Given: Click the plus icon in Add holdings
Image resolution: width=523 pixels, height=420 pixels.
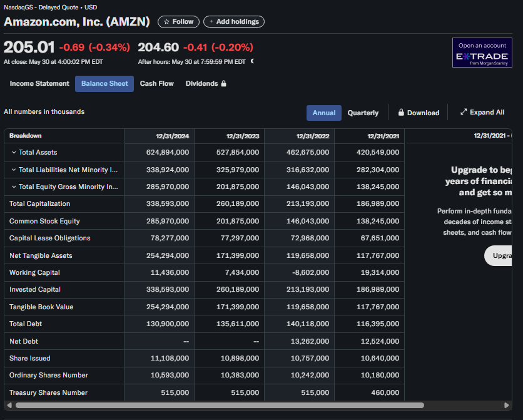Looking at the screenshot, I should point(211,22).
